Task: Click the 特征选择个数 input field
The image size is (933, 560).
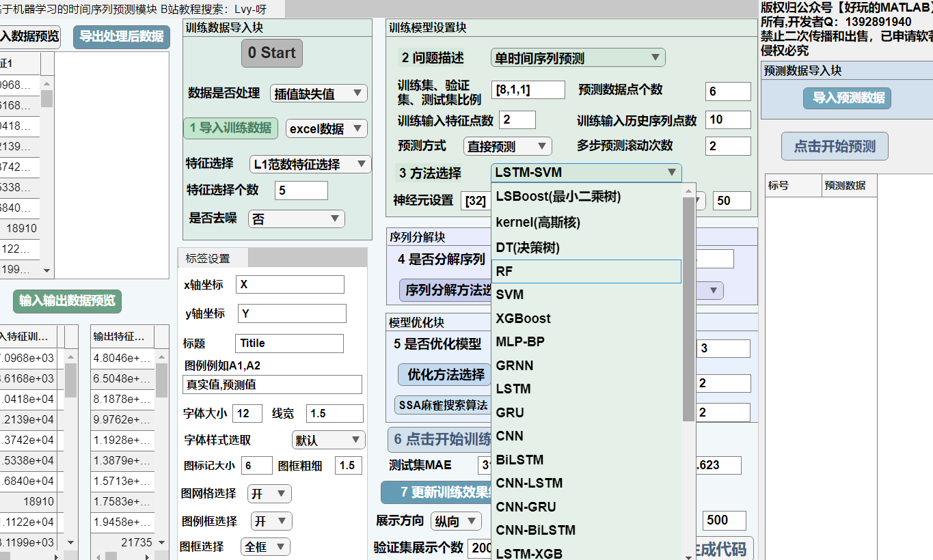Action: (301, 191)
